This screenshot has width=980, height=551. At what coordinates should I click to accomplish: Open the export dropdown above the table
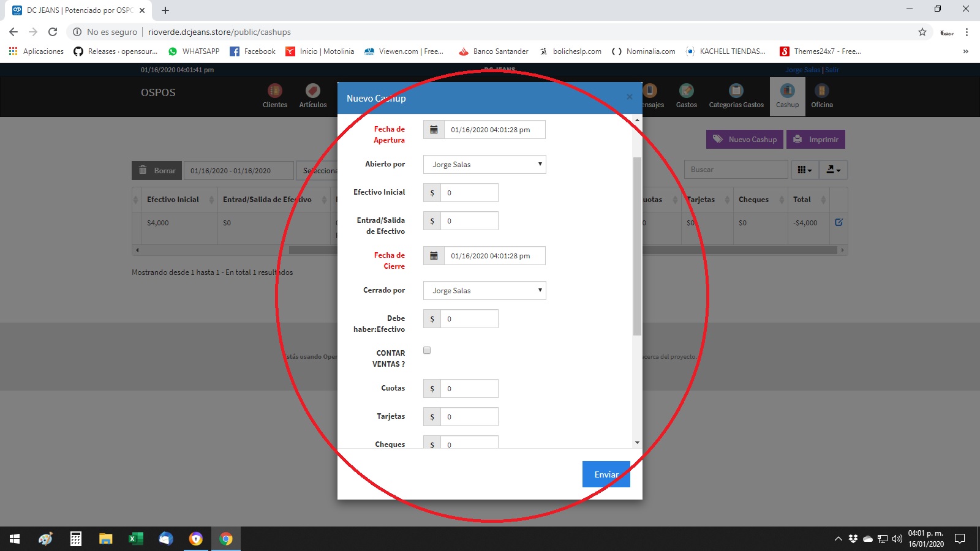pyautogui.click(x=834, y=170)
